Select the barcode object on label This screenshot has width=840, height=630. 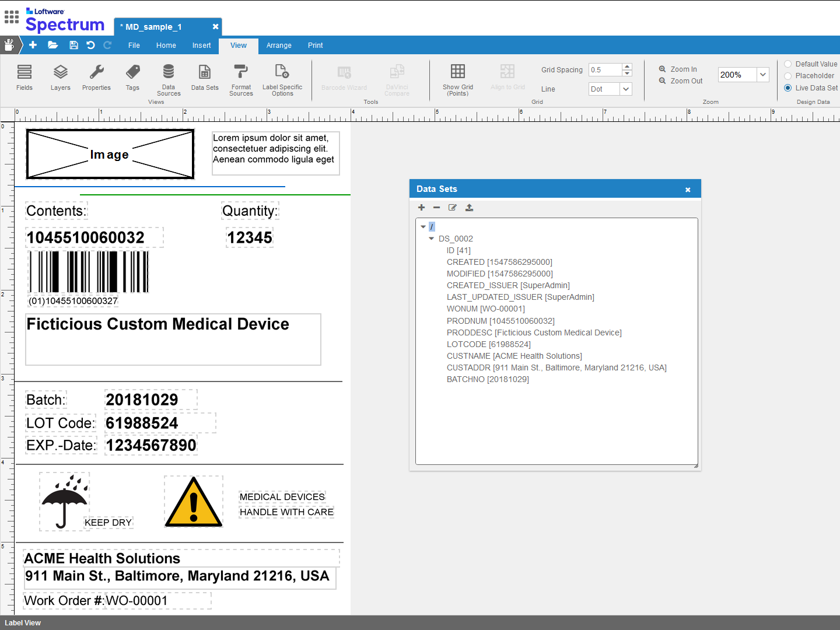[x=89, y=272]
